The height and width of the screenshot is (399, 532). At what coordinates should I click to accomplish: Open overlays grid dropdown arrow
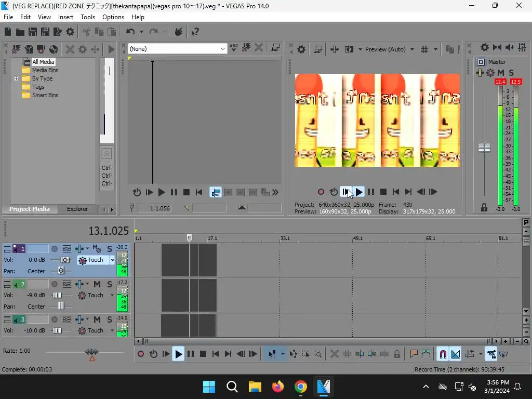click(435, 49)
